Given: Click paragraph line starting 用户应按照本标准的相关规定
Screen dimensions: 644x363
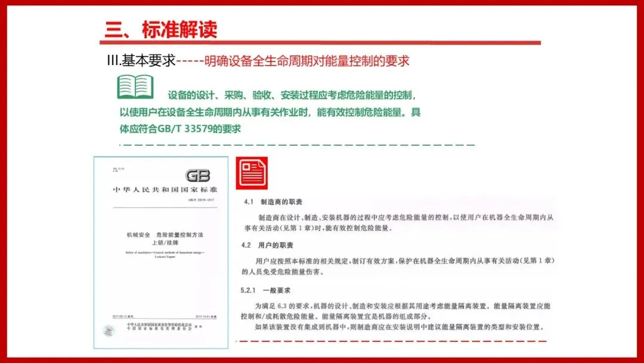Looking at the screenshot, I should (405, 261).
